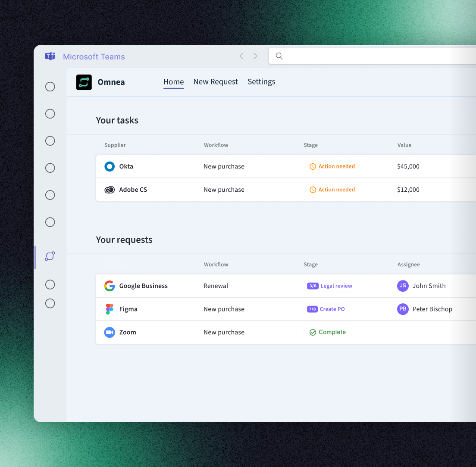Viewport: 476px width, 467px height.
Task: Click the Assignee column header
Action: click(409, 265)
